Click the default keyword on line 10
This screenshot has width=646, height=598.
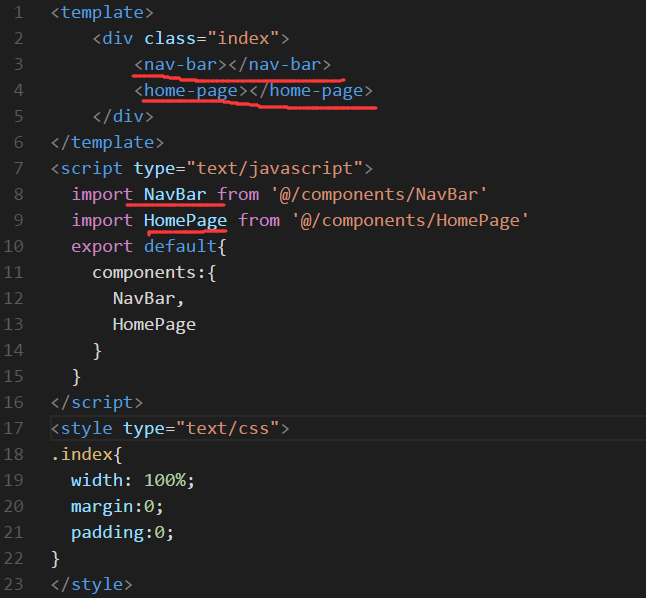click(180, 246)
